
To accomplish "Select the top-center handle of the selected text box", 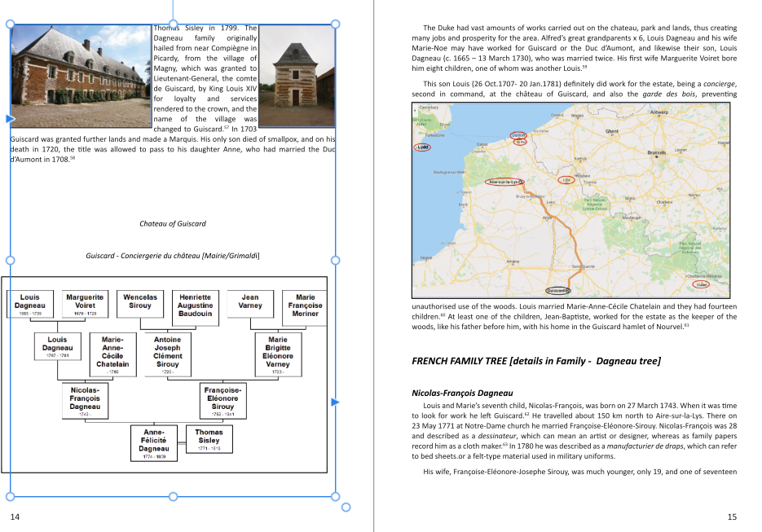I will 173,24.
